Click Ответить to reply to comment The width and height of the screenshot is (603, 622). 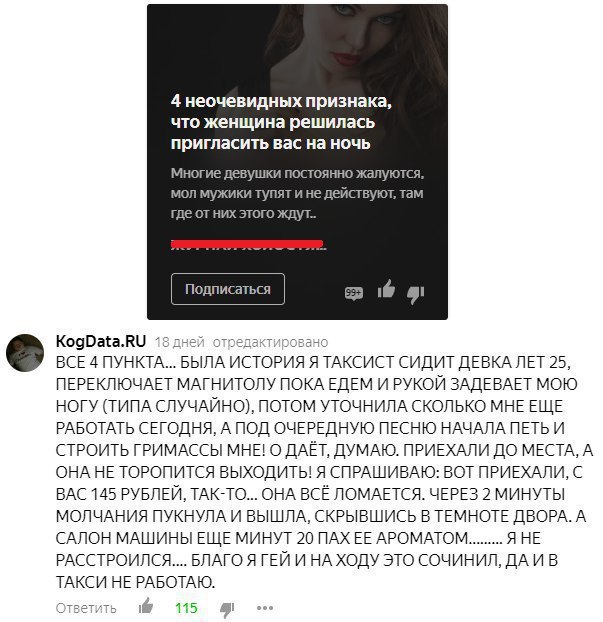pos(86,608)
